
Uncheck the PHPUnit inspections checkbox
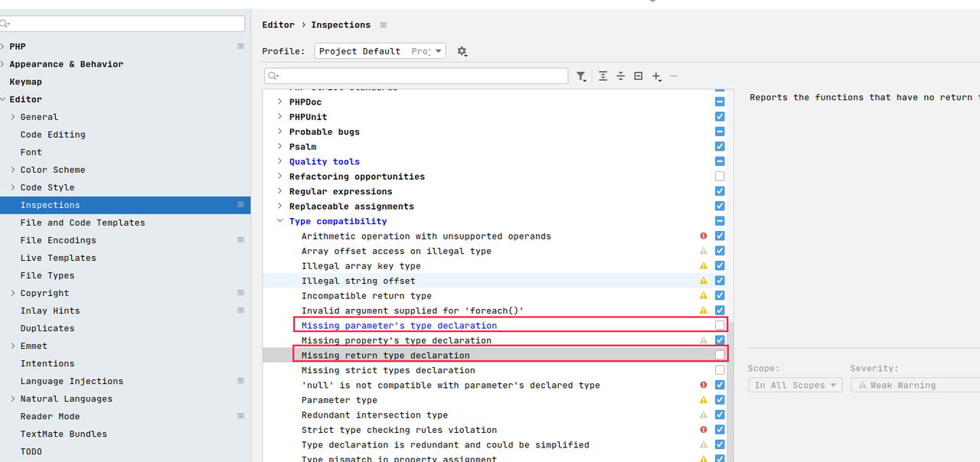pyautogui.click(x=720, y=117)
